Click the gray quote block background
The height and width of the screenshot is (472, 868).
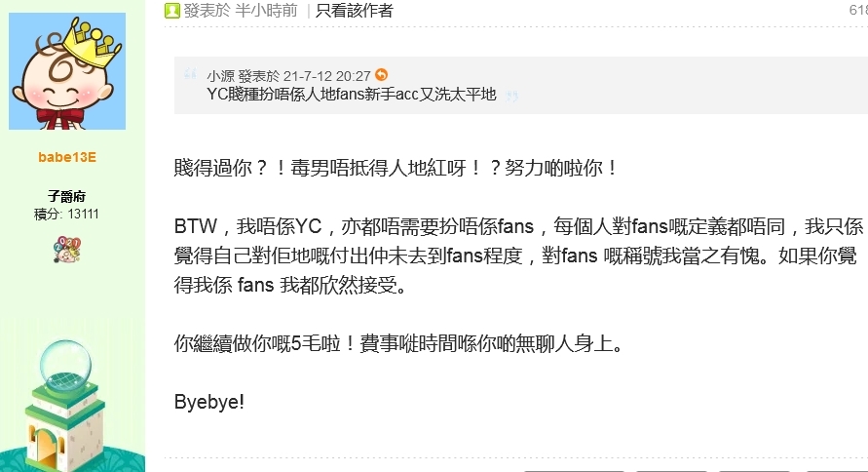tap(521, 85)
